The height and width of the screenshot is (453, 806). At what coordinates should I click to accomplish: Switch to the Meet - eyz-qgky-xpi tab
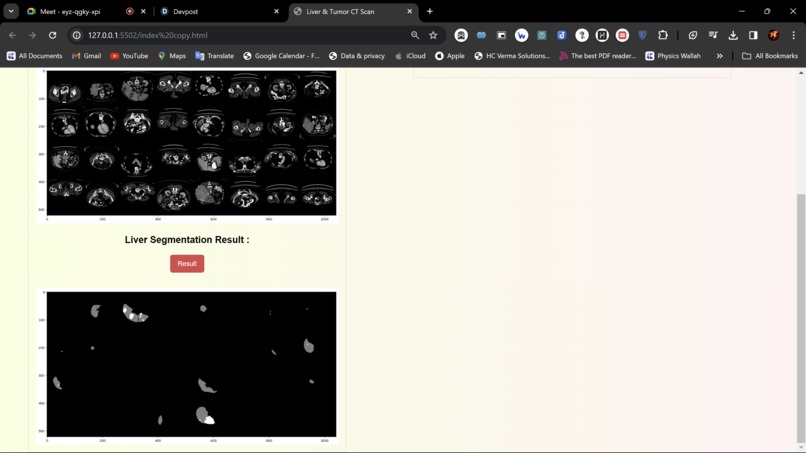(x=69, y=11)
